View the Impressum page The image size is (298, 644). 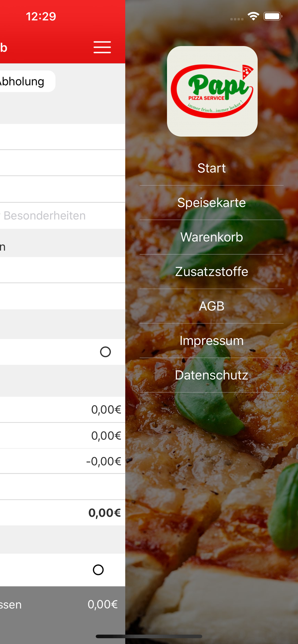pos(212,340)
